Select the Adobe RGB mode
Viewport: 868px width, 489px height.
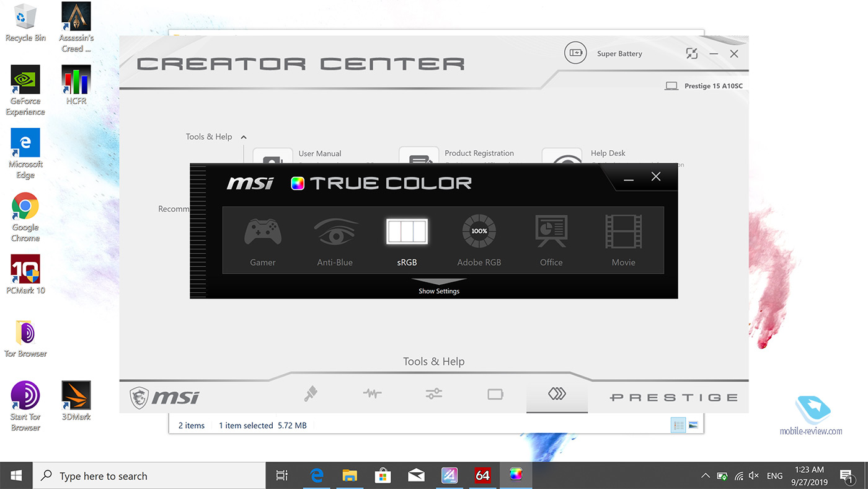click(x=479, y=241)
